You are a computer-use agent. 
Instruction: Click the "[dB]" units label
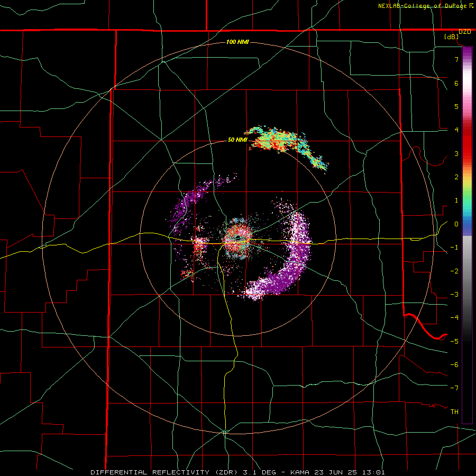click(x=452, y=37)
